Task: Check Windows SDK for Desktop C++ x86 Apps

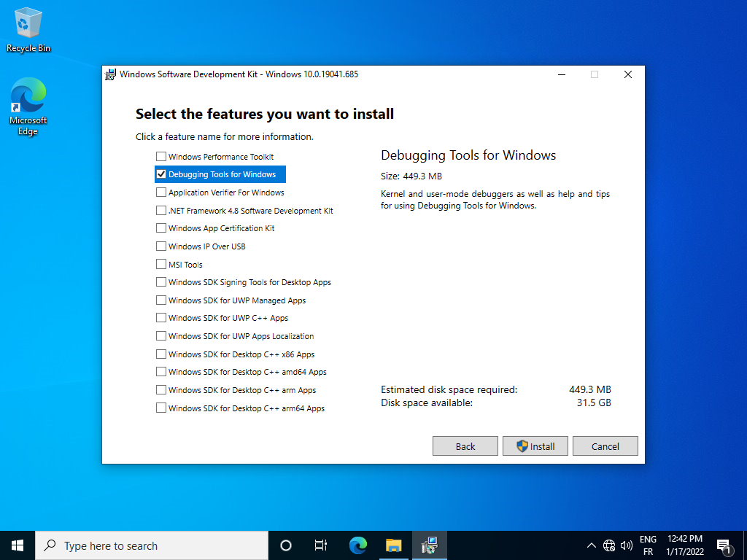Action: pyautogui.click(x=161, y=354)
